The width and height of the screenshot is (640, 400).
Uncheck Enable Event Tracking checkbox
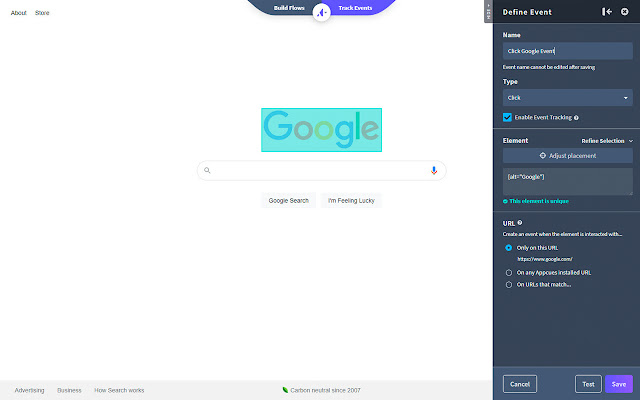(507, 118)
